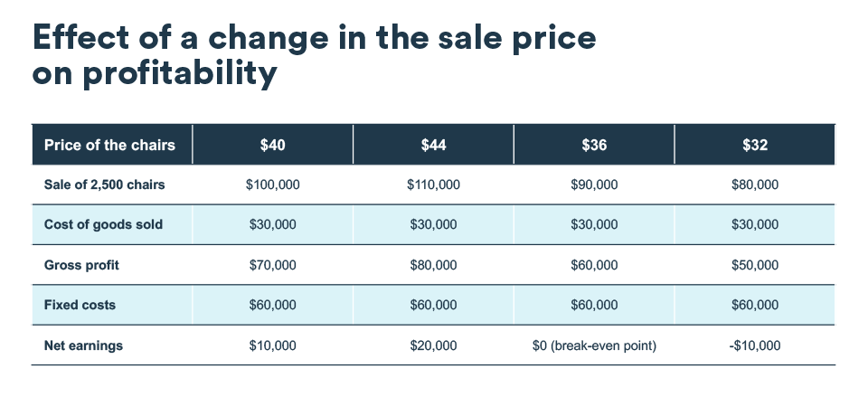Screen dimensions: 868x416
Task: Select the "Fixed costs" row label
Action: pyautogui.click(x=80, y=306)
